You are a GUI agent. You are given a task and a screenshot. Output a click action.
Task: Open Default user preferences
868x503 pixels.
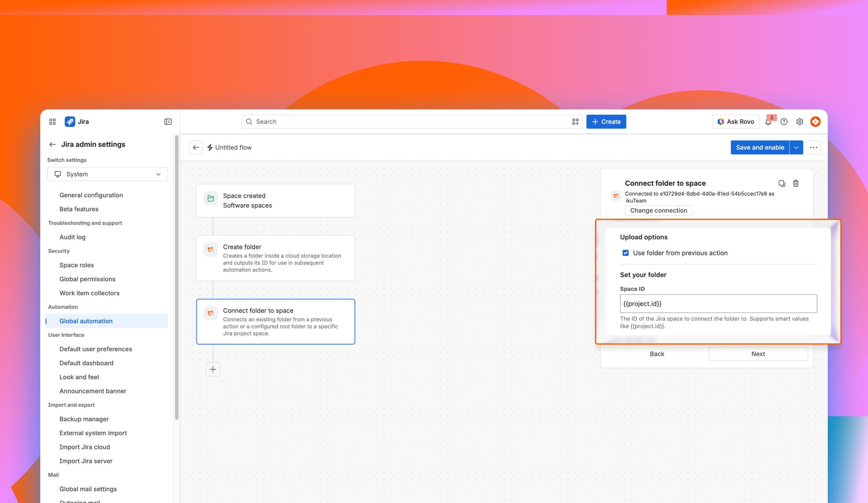click(95, 349)
